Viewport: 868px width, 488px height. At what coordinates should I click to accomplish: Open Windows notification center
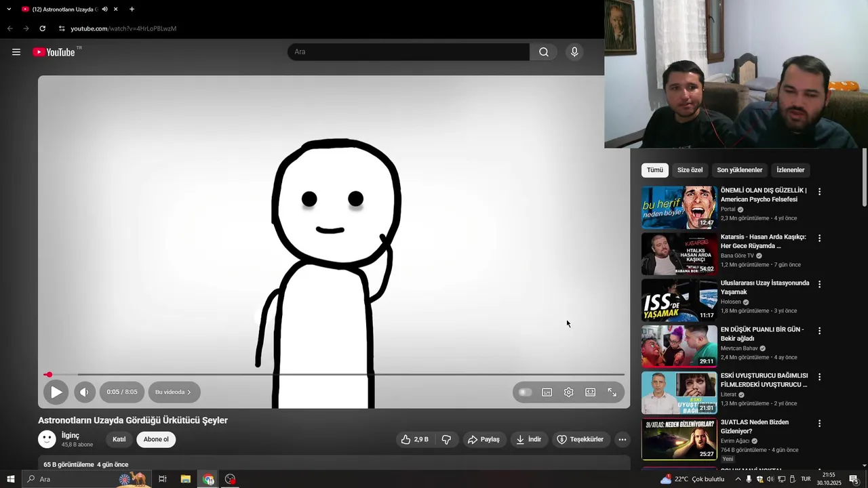click(854, 479)
